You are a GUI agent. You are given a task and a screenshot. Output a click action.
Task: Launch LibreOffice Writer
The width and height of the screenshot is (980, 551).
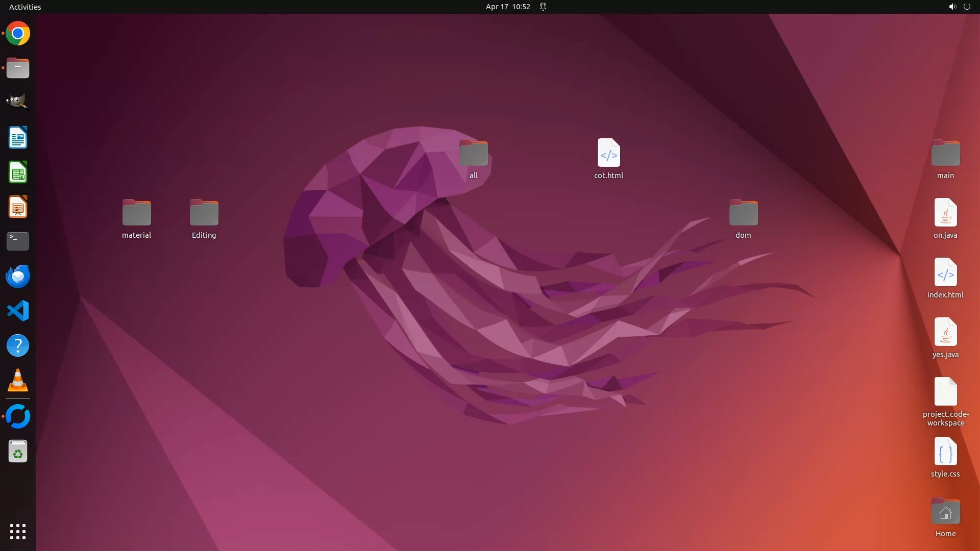[x=18, y=138]
